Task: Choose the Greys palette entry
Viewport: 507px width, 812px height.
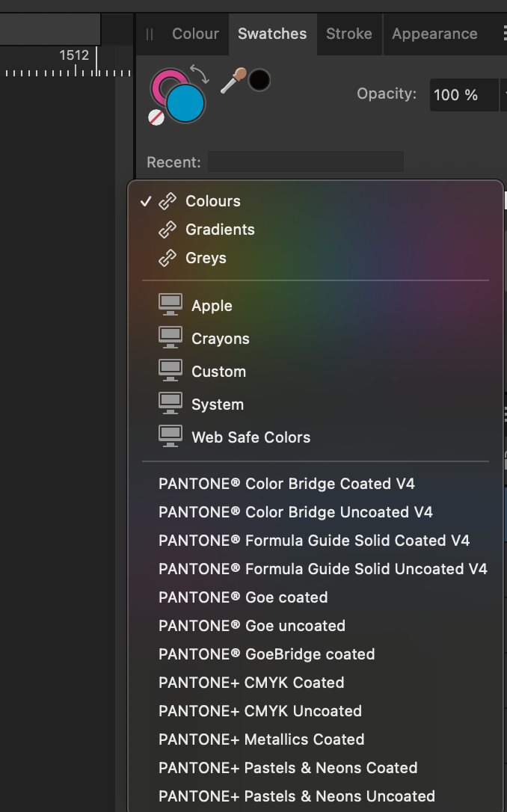Action: pos(206,258)
